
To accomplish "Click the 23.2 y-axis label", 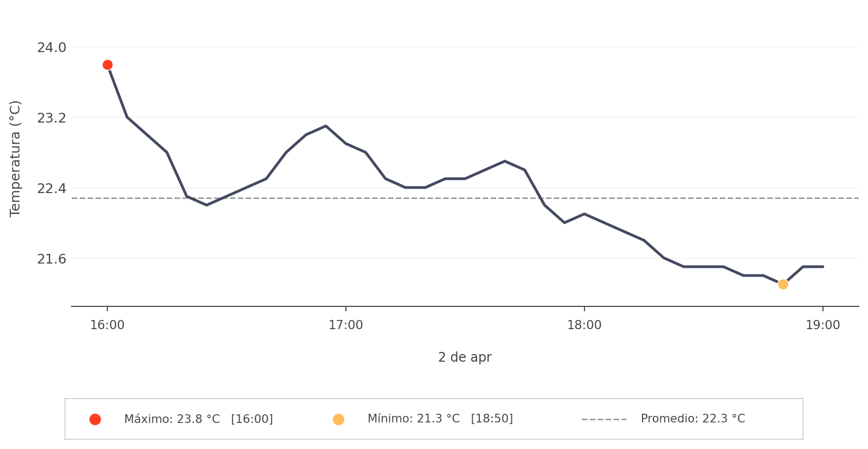I will (52, 118).
